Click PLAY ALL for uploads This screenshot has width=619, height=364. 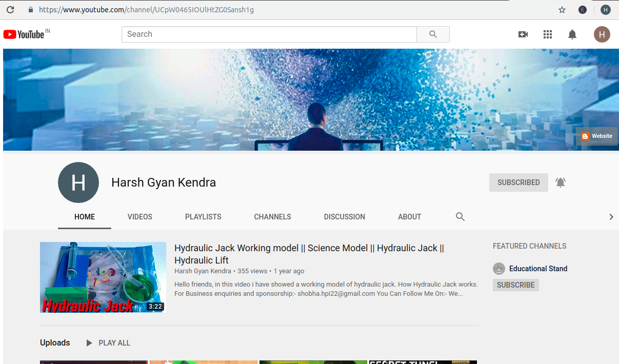click(x=108, y=343)
